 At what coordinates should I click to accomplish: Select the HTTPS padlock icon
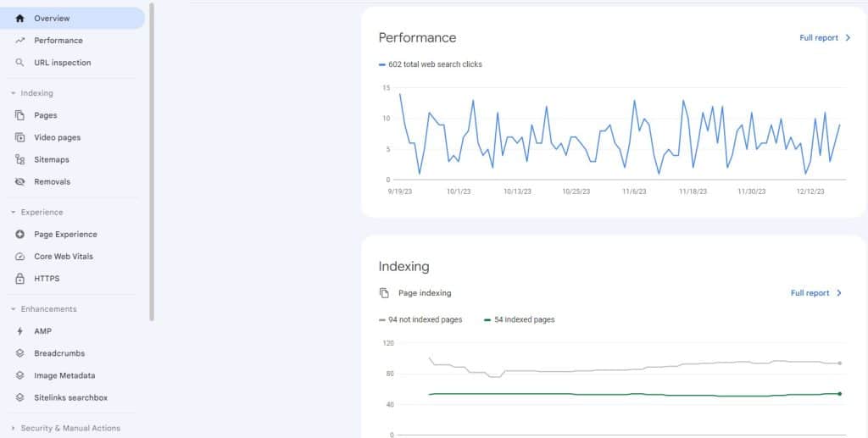(x=19, y=279)
